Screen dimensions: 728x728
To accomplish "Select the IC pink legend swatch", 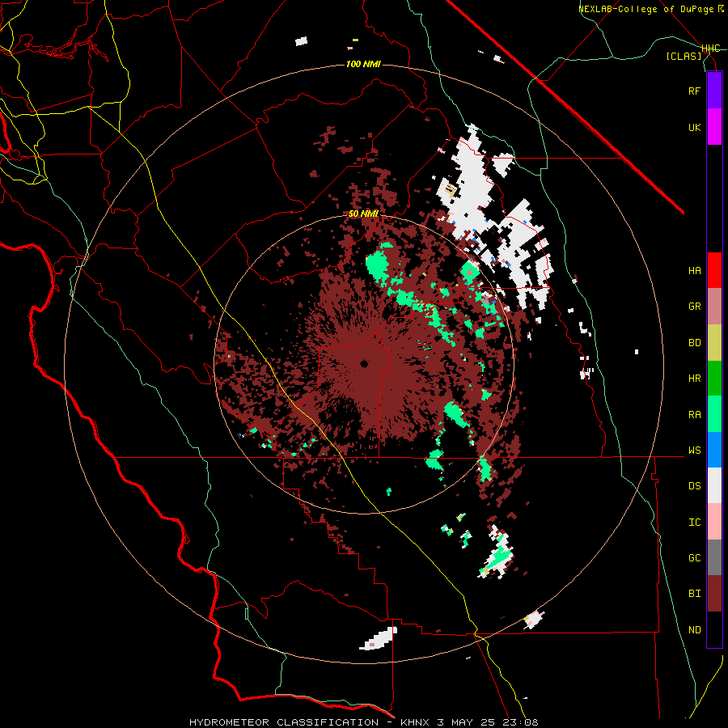I will click(x=714, y=522).
